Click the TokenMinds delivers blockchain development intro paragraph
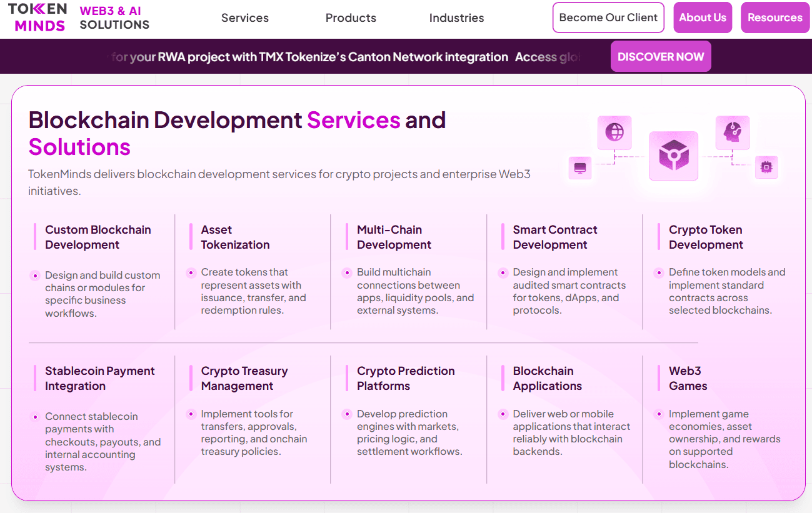This screenshot has height=513, width=812. [x=279, y=182]
